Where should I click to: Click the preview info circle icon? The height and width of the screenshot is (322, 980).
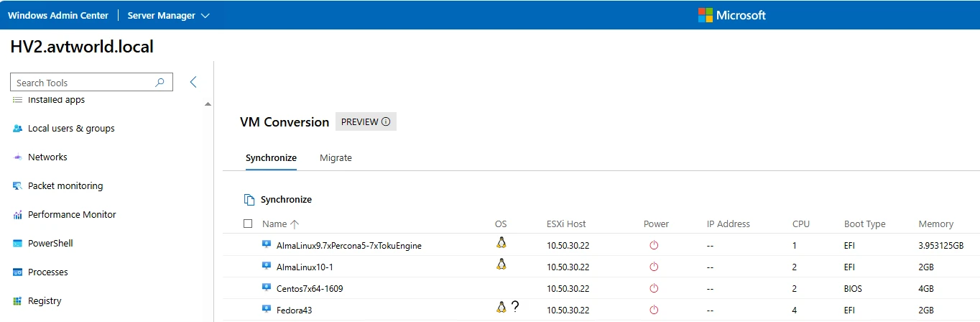(386, 122)
